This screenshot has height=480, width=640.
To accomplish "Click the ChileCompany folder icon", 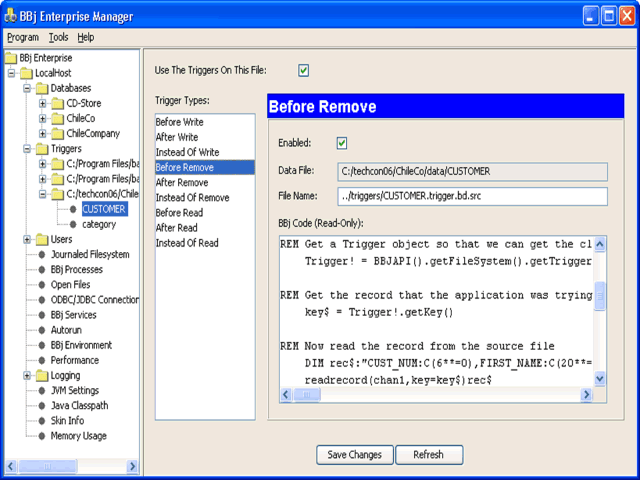I will (x=58, y=134).
